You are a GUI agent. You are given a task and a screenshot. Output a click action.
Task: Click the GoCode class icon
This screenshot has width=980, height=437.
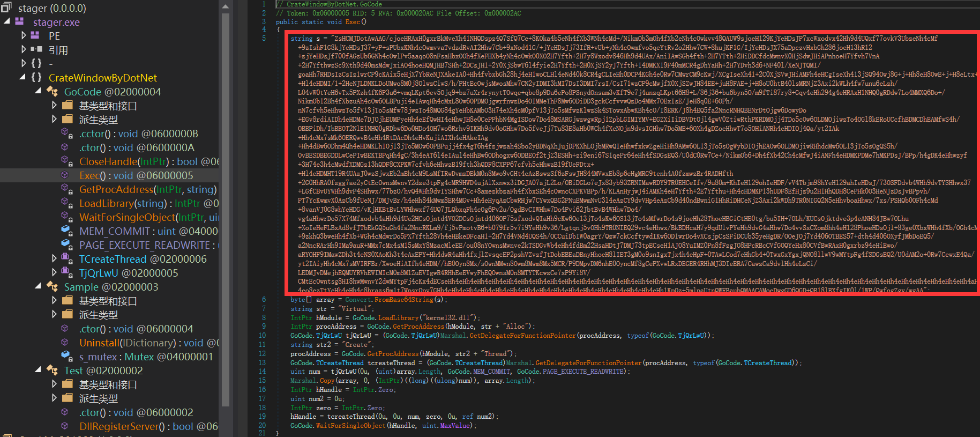[52, 91]
